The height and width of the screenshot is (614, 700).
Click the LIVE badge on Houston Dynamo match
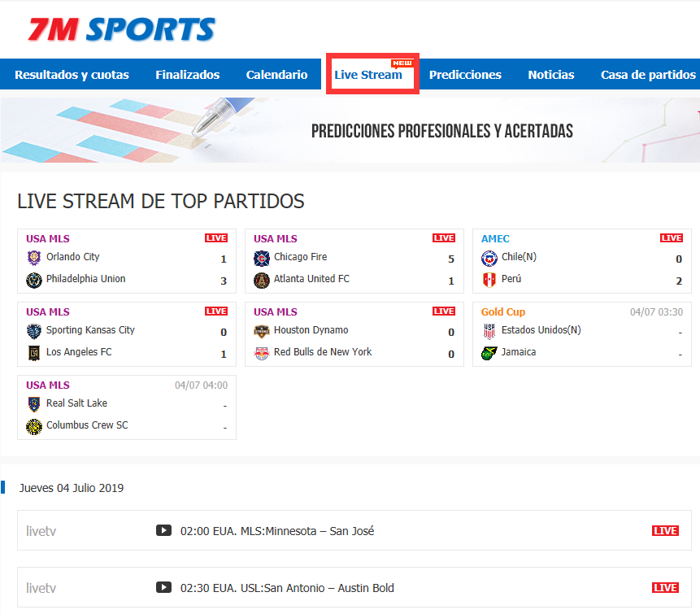tap(444, 311)
